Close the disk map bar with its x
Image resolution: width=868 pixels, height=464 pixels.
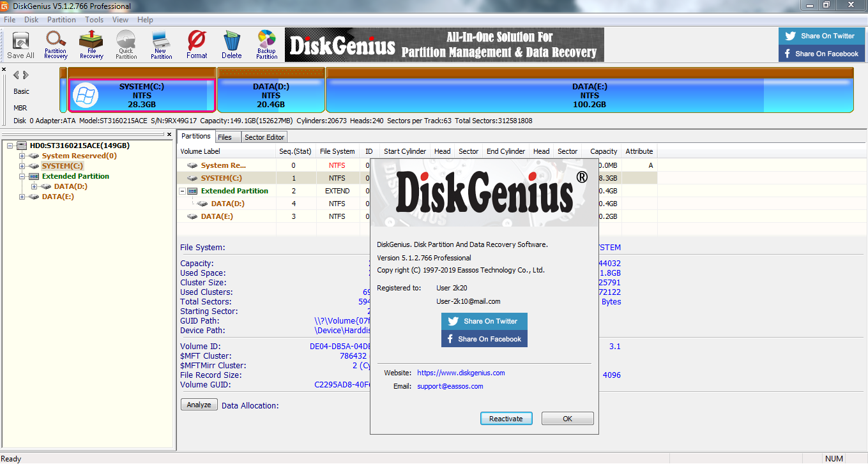(4, 70)
